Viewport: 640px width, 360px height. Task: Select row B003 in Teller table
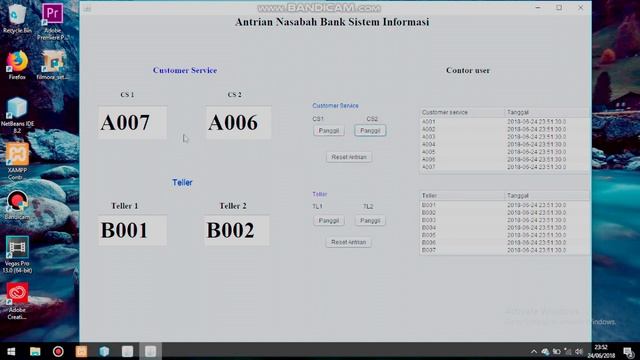[x=505, y=220]
